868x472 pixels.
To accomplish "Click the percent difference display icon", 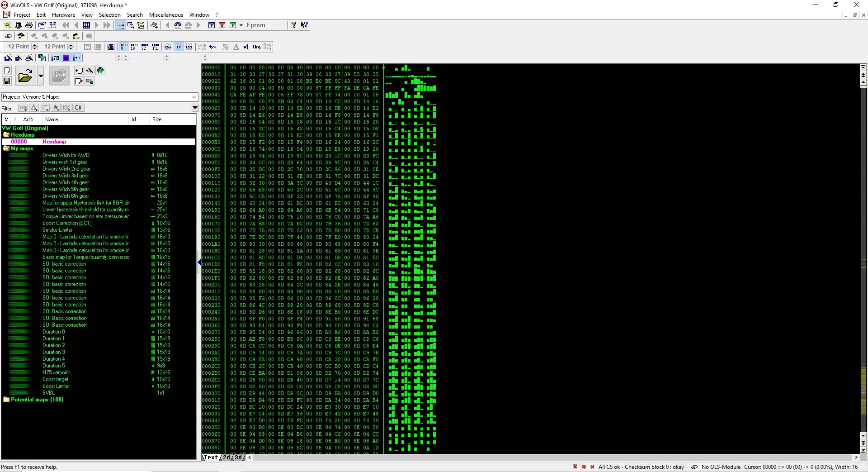I will [226, 47].
